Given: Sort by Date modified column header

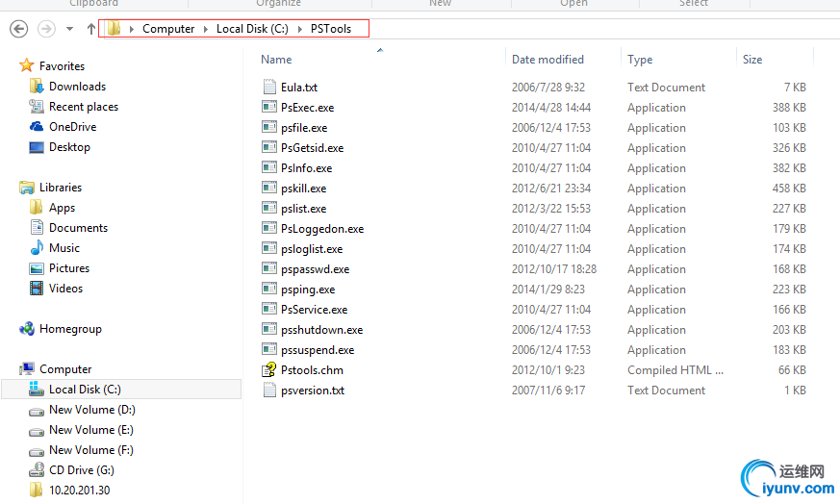Looking at the screenshot, I should click(547, 60).
